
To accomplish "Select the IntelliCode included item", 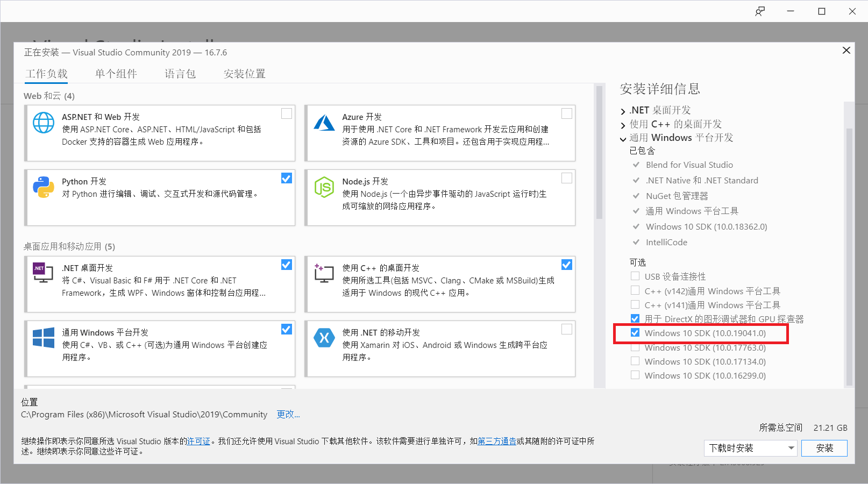I will tap(667, 242).
